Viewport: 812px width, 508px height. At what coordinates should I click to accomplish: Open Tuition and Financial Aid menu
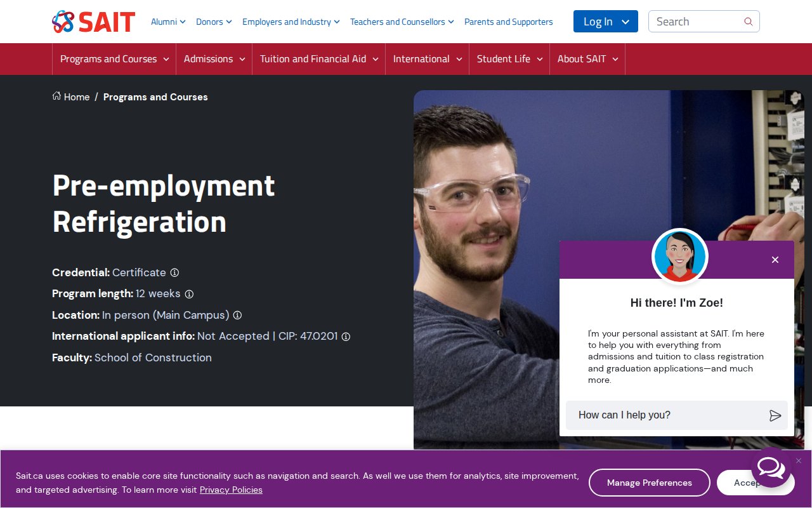click(x=318, y=59)
